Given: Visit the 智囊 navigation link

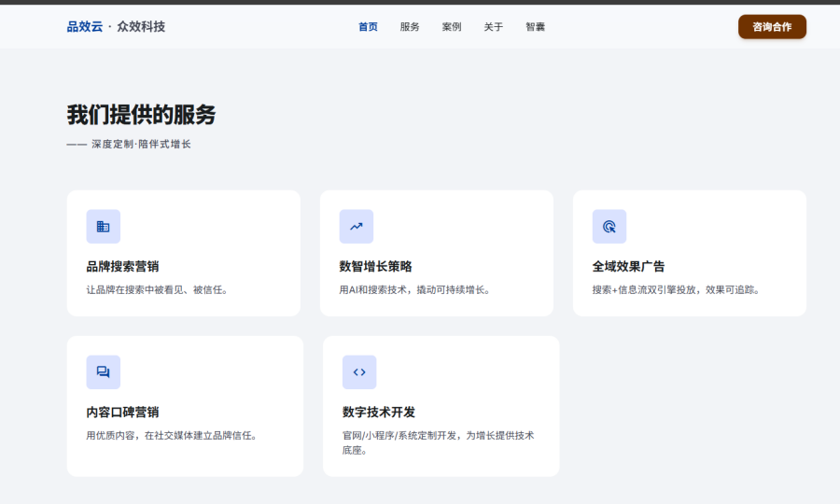Looking at the screenshot, I should coord(535,27).
